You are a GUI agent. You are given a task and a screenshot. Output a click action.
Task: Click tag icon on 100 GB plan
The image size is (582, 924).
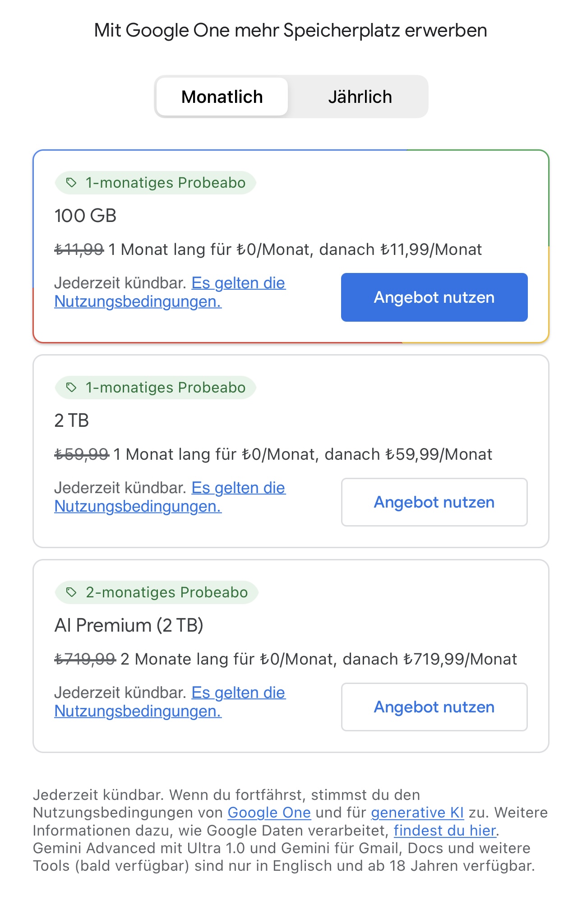coord(71,183)
